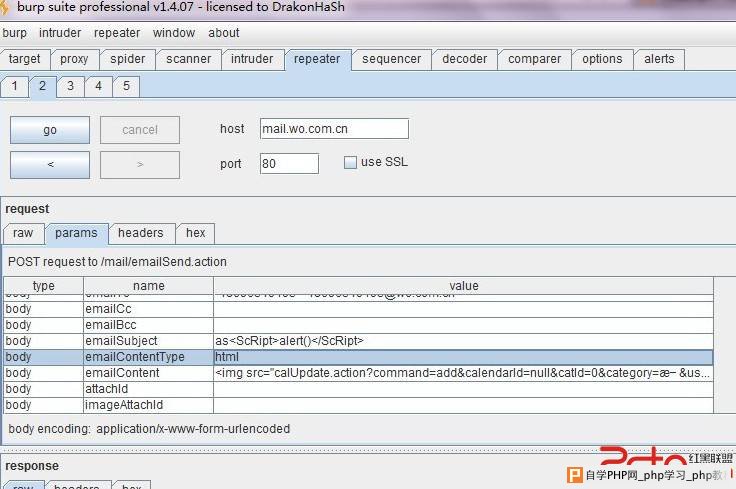Open the burp menu
Image resolution: width=736 pixels, height=489 pixels.
pos(15,33)
